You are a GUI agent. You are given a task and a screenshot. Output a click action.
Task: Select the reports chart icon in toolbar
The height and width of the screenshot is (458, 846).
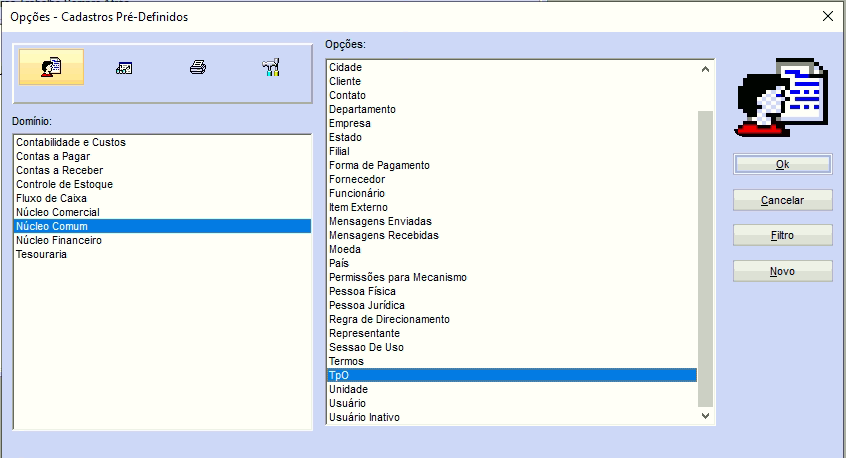tap(124, 68)
